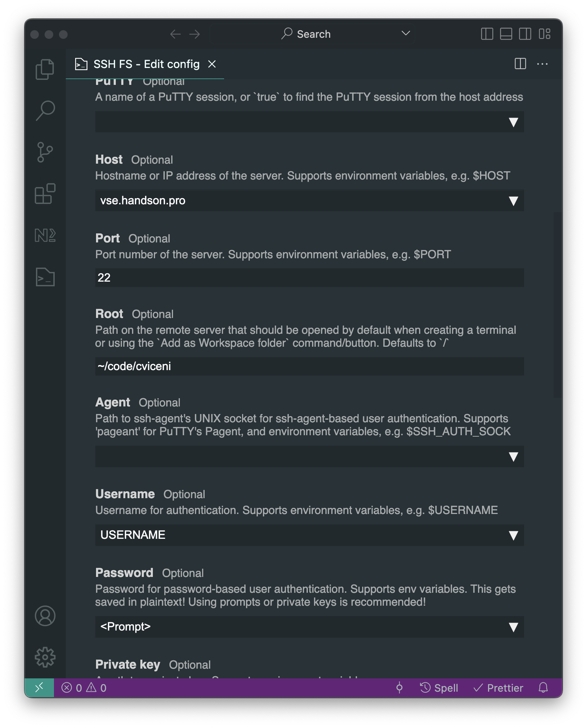Click the Spell status bar button
This screenshot has width=587, height=728.
click(439, 688)
